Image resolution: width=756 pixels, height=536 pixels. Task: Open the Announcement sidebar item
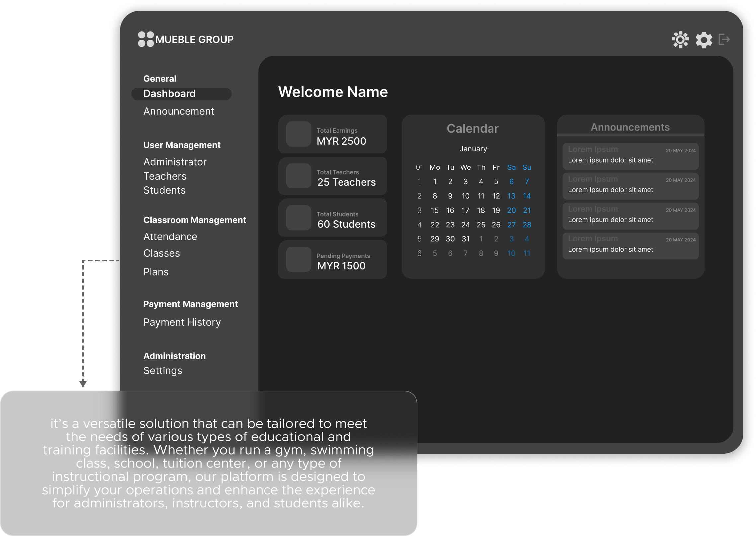coord(179,111)
